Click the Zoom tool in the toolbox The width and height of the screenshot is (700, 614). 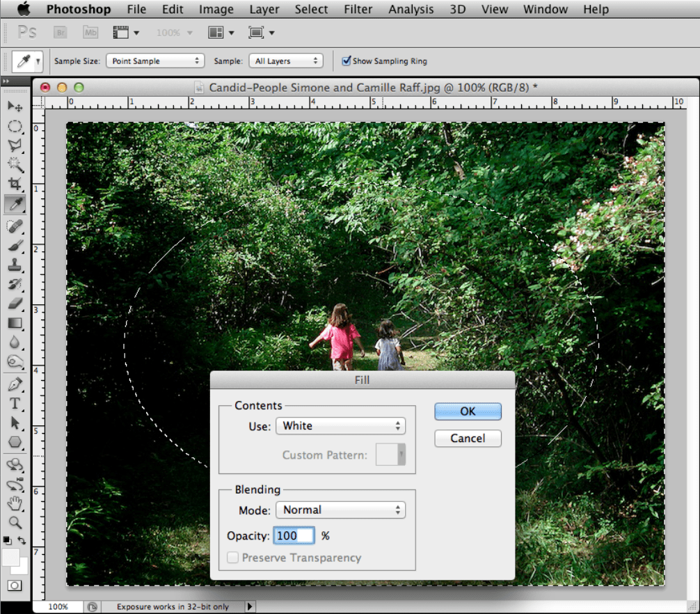tap(15, 522)
